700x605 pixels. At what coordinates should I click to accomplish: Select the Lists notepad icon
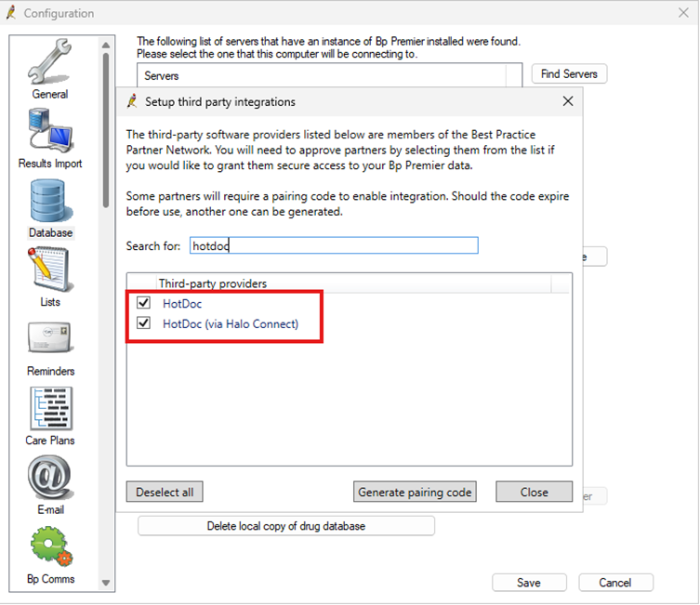pos(50,270)
